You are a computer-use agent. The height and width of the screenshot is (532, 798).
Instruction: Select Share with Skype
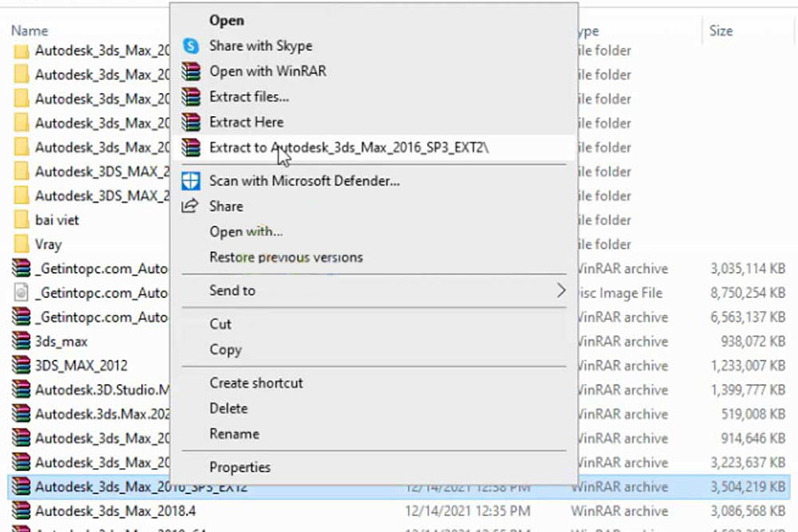click(x=261, y=46)
